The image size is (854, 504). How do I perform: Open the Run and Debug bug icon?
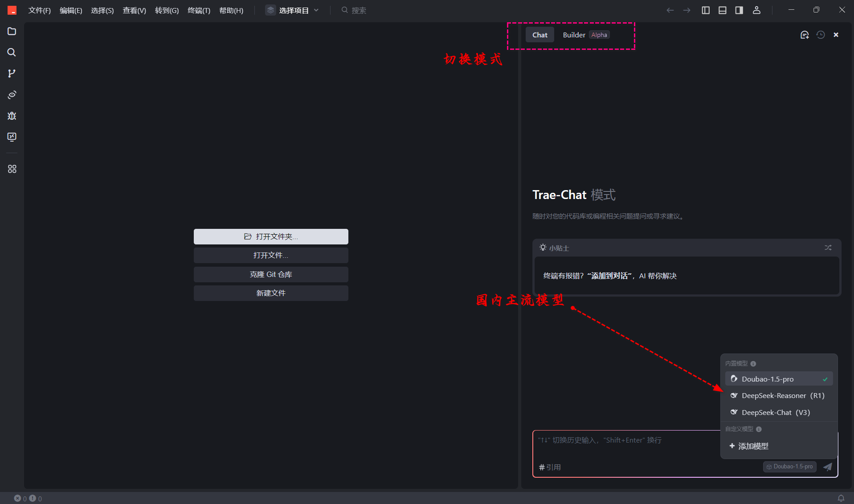[12, 116]
